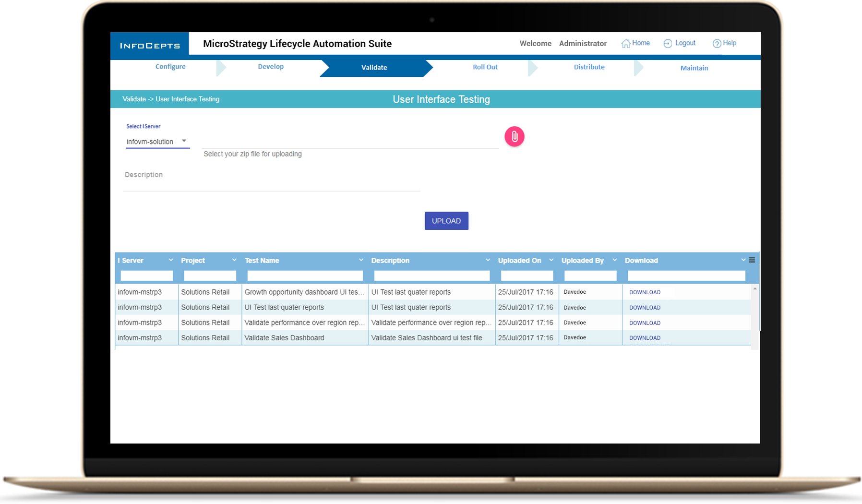
Task: Select 'Validate Sales Dashboard ui test file' cell
Action: pos(431,338)
